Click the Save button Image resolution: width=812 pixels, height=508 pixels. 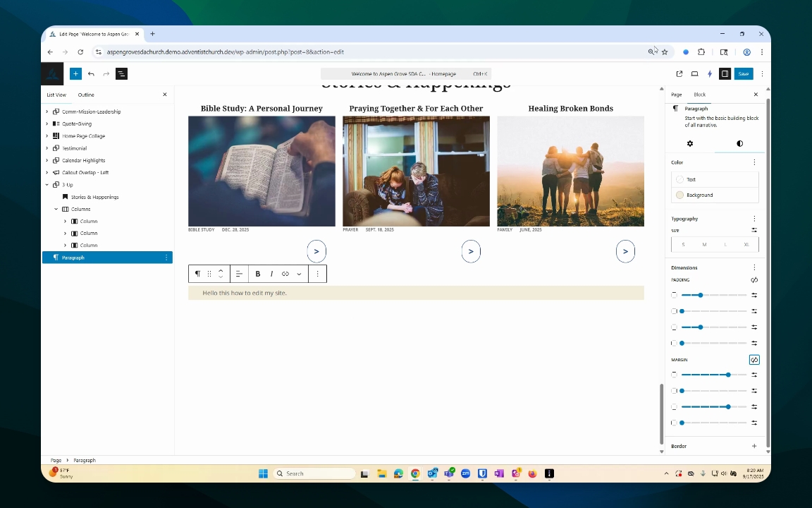(743, 73)
